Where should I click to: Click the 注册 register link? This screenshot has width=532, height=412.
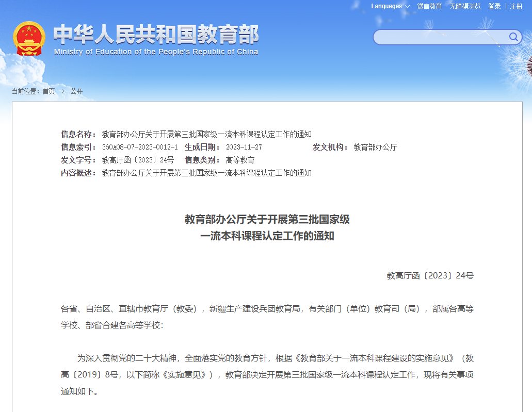[516, 6]
